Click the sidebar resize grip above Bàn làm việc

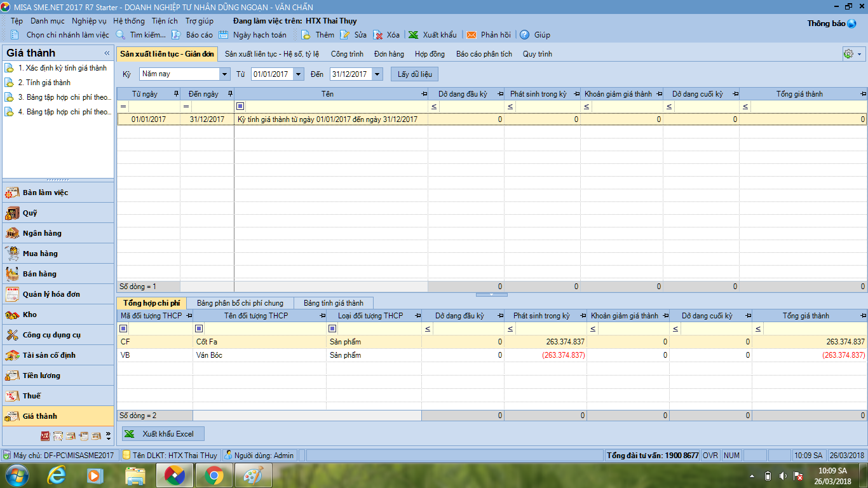point(58,180)
